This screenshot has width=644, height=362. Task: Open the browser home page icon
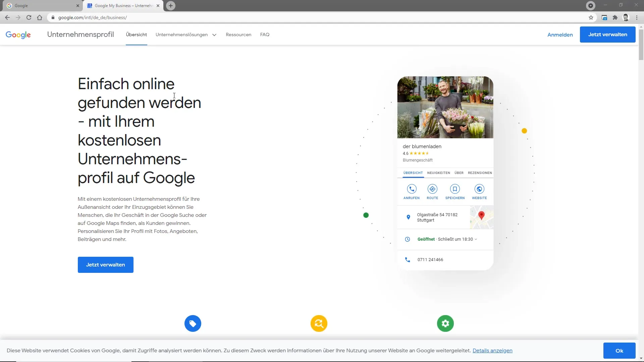click(40, 17)
